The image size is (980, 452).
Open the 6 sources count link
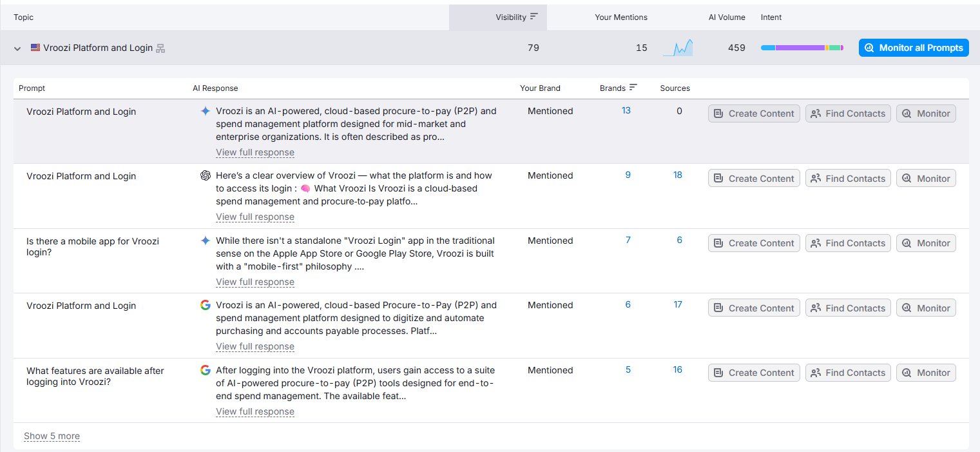click(x=680, y=240)
